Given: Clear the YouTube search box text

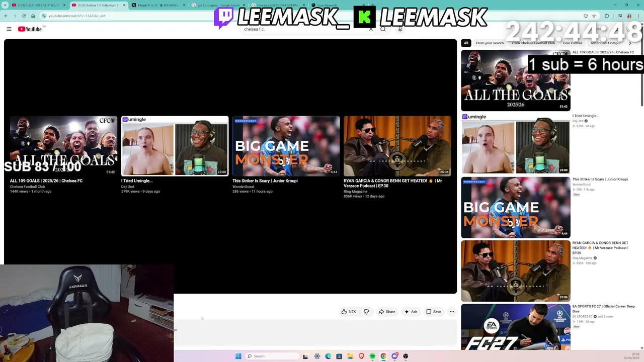Looking at the screenshot, I should click(371, 29).
